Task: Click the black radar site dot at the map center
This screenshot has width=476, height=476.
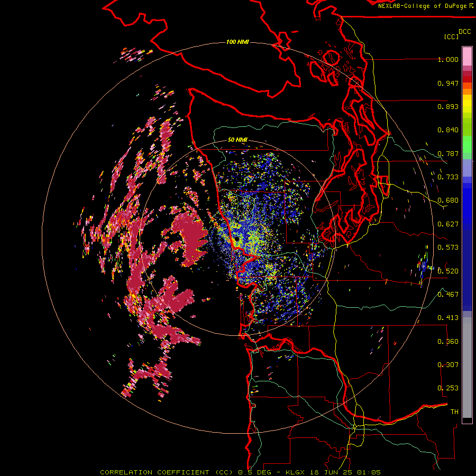Action: pos(236,239)
